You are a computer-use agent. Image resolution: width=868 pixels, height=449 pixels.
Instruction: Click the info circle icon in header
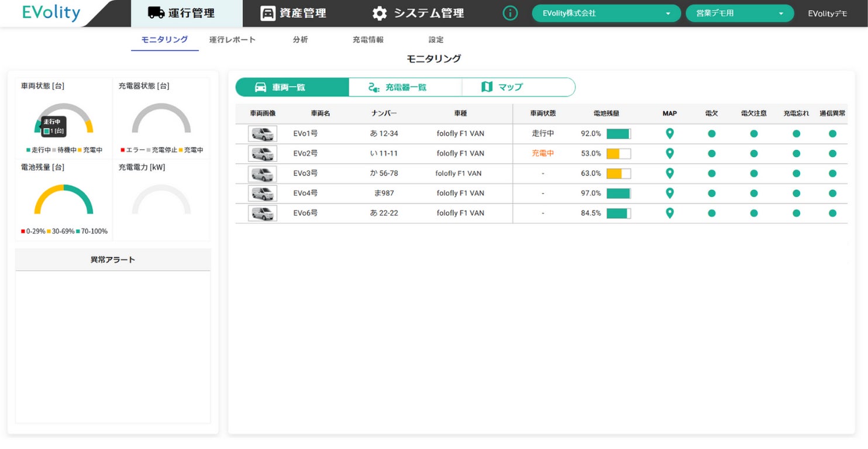click(510, 13)
